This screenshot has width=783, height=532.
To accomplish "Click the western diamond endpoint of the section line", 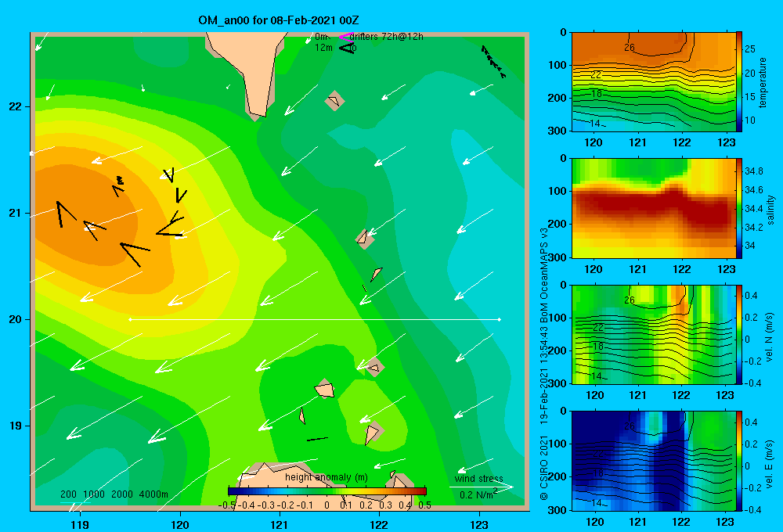I will click(130, 319).
